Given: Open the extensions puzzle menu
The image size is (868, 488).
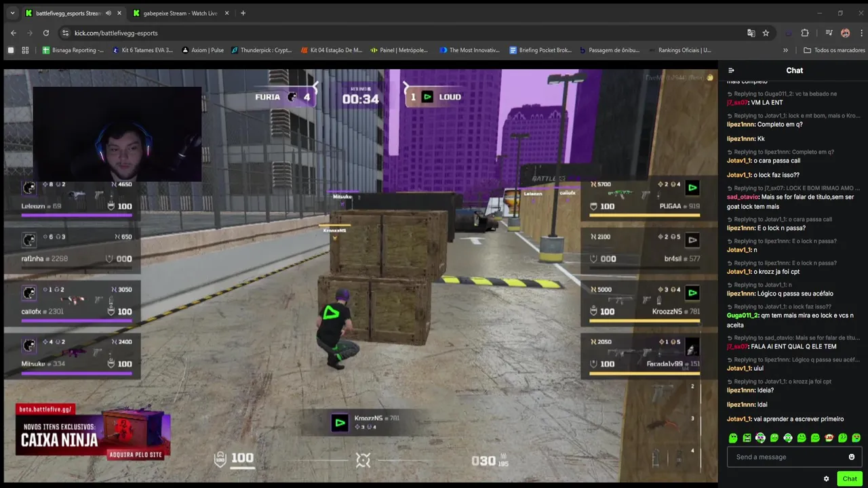Looking at the screenshot, I should click(x=805, y=33).
